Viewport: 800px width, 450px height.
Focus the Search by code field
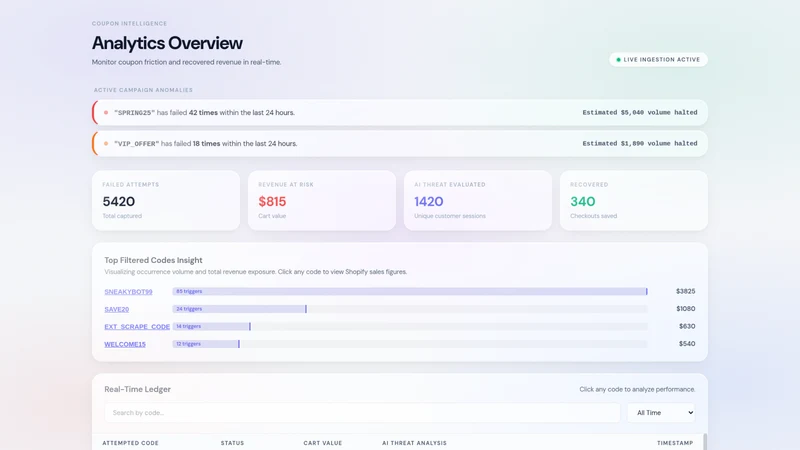click(x=362, y=413)
